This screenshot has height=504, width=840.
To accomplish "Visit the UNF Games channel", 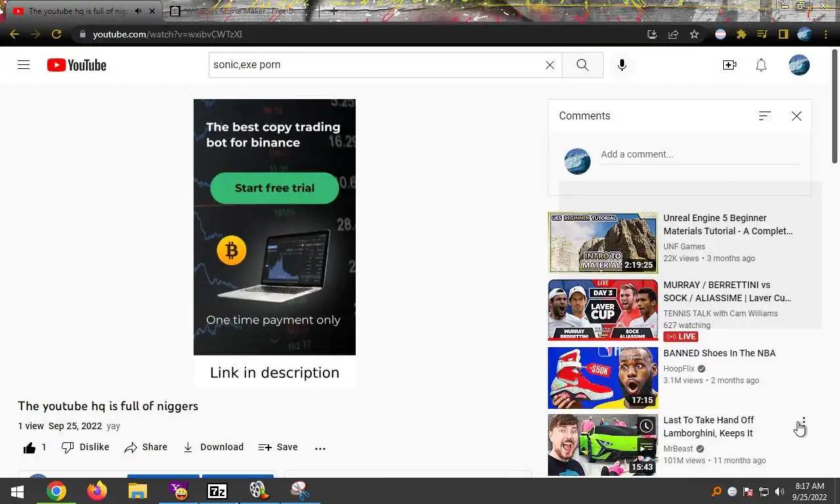I will (684, 247).
